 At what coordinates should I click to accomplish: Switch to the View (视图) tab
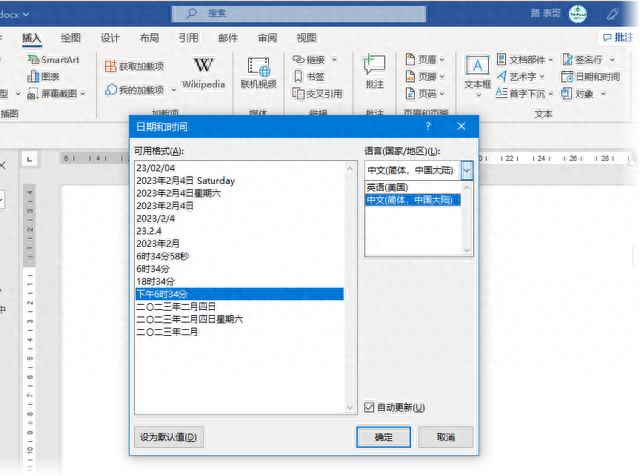(x=307, y=38)
